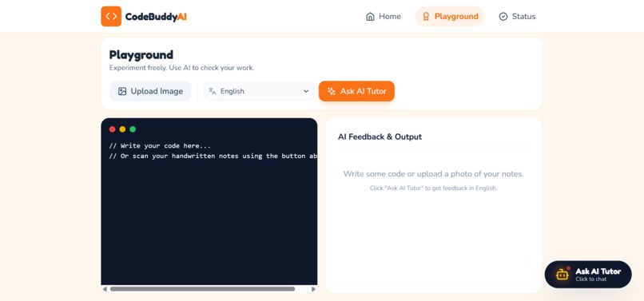The width and height of the screenshot is (644, 301).
Task: Open the English language dropdown
Action: [x=259, y=91]
